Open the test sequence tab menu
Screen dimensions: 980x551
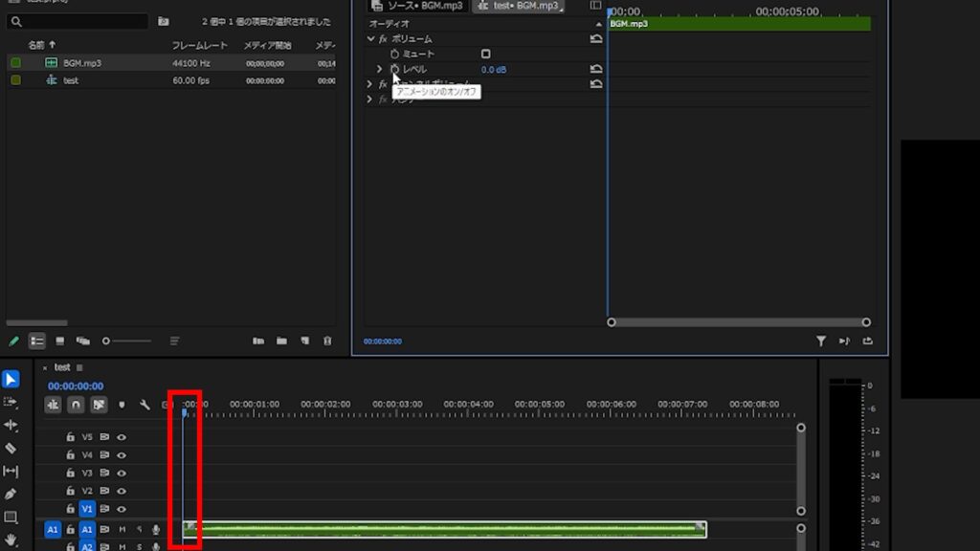point(79,367)
